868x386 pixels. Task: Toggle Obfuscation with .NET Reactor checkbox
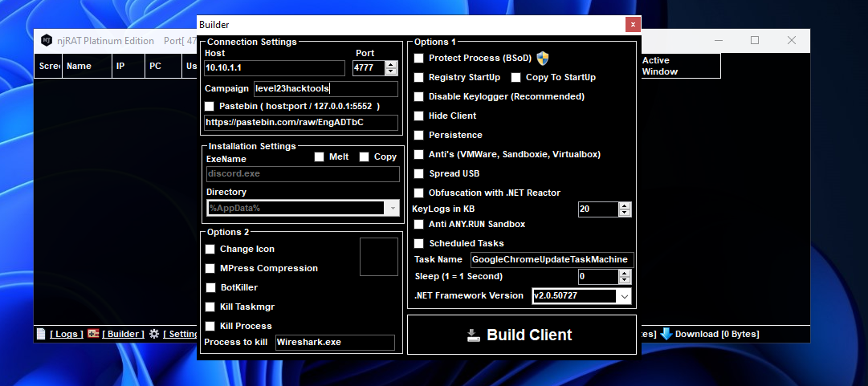click(419, 193)
